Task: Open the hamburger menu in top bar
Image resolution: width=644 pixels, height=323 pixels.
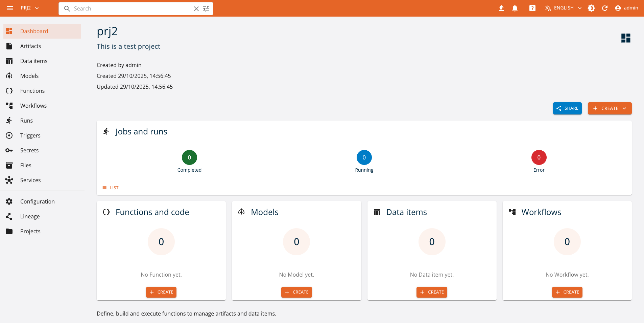Action: point(10,8)
